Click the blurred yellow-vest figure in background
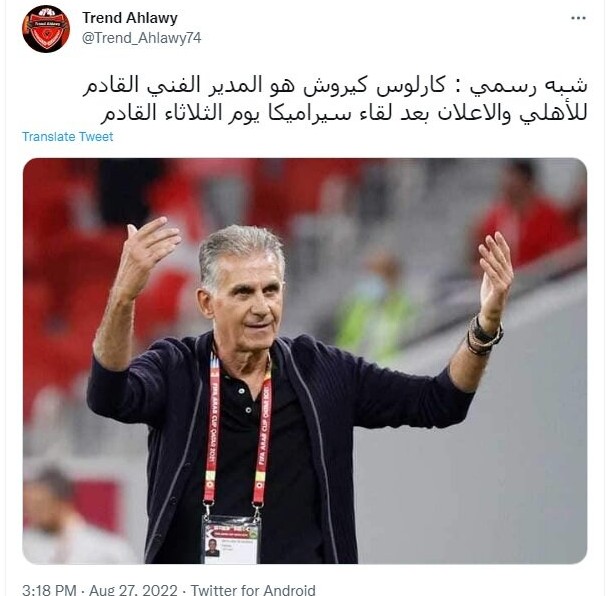The width and height of the screenshot is (606, 596). 375,305
